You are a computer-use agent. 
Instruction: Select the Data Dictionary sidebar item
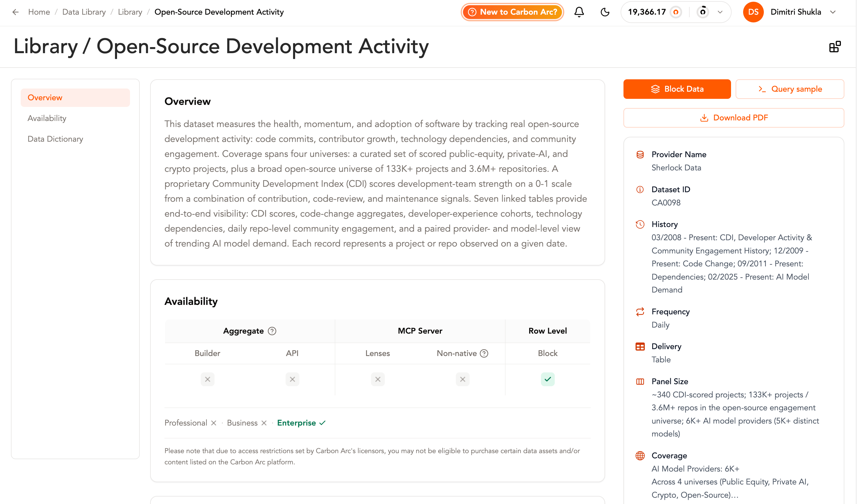(x=75, y=139)
